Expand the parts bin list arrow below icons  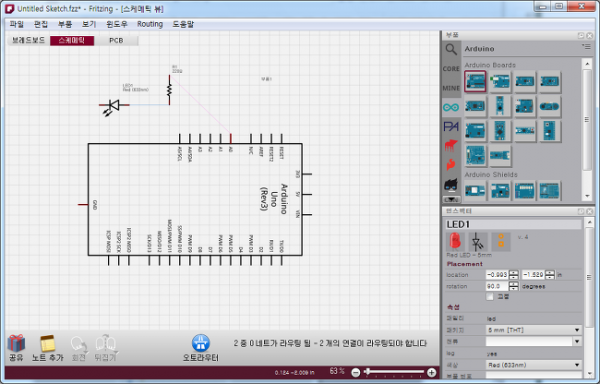[x=452, y=200]
